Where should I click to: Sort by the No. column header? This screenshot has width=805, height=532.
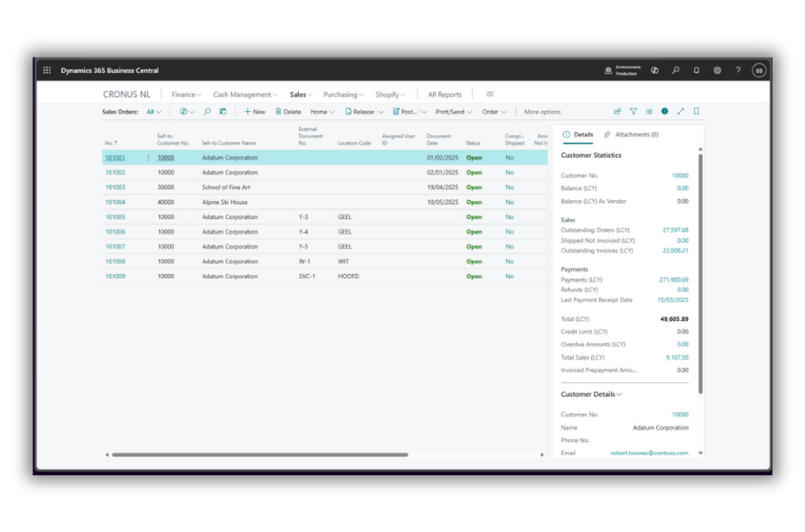(x=111, y=143)
